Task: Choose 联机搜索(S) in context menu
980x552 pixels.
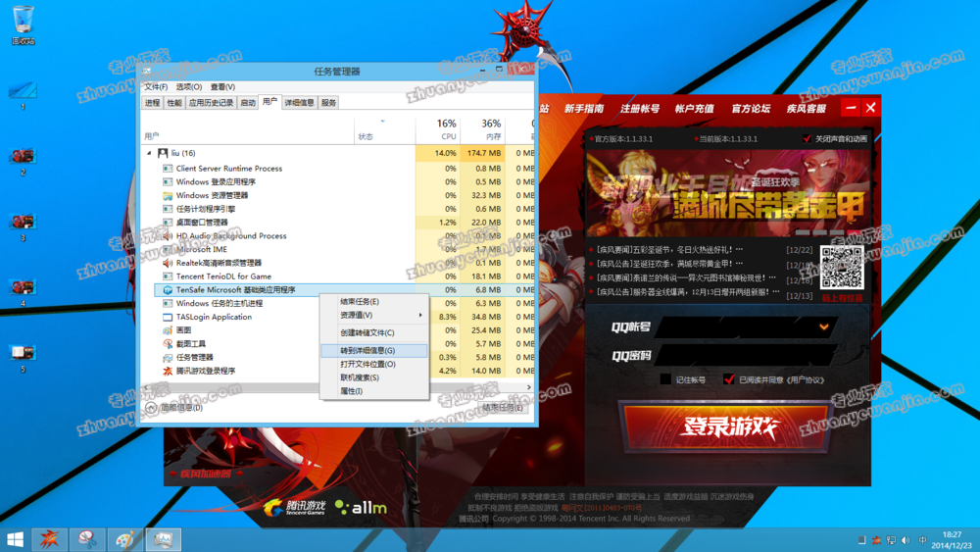Action: click(x=374, y=377)
